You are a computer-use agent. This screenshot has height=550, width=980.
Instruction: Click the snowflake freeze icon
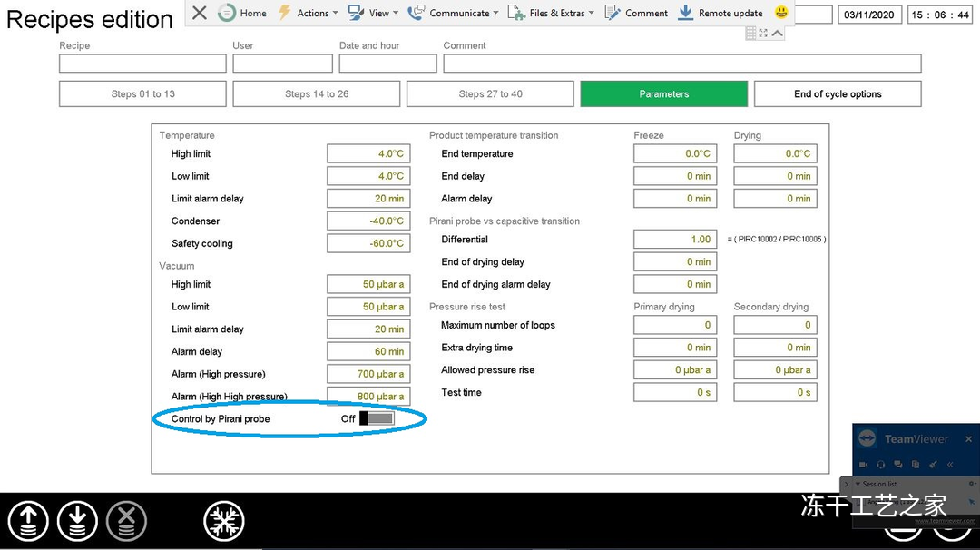224,521
